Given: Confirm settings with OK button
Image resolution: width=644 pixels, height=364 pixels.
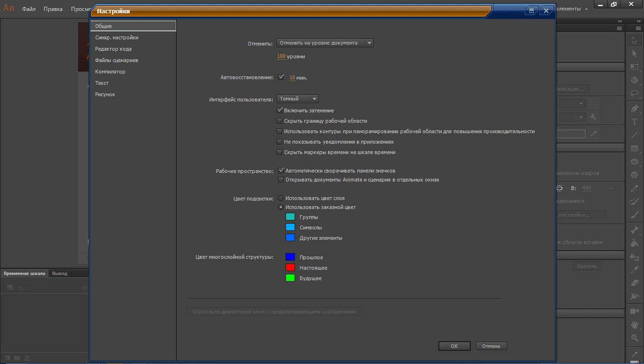Looking at the screenshot, I should (454, 346).
